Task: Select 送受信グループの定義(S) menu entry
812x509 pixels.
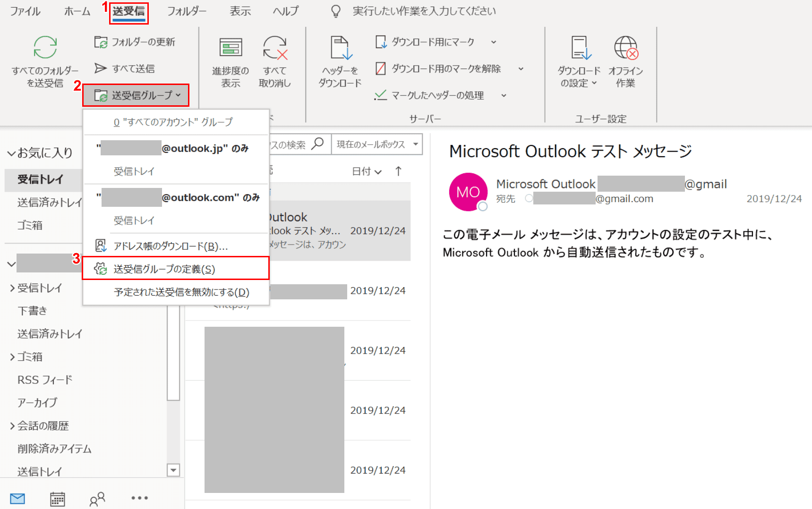Action: [x=164, y=269]
